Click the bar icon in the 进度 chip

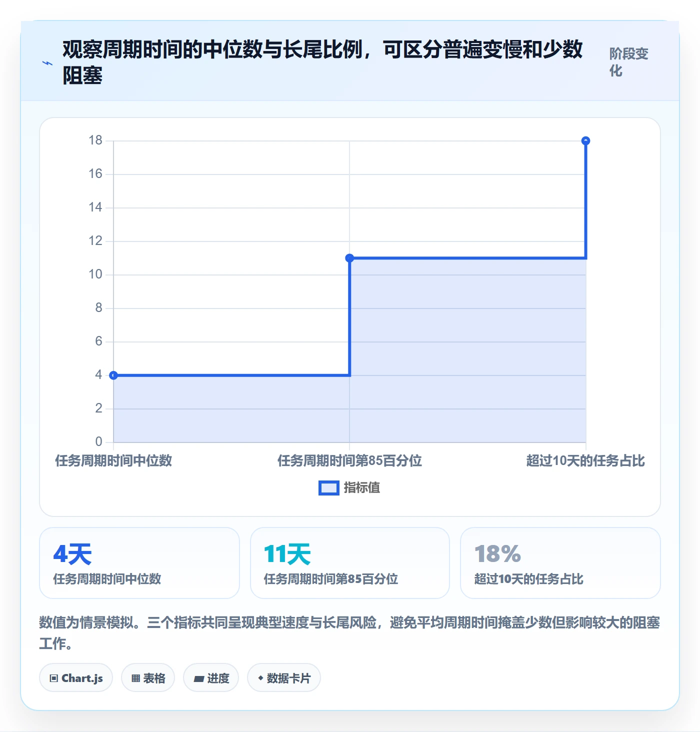click(x=199, y=679)
